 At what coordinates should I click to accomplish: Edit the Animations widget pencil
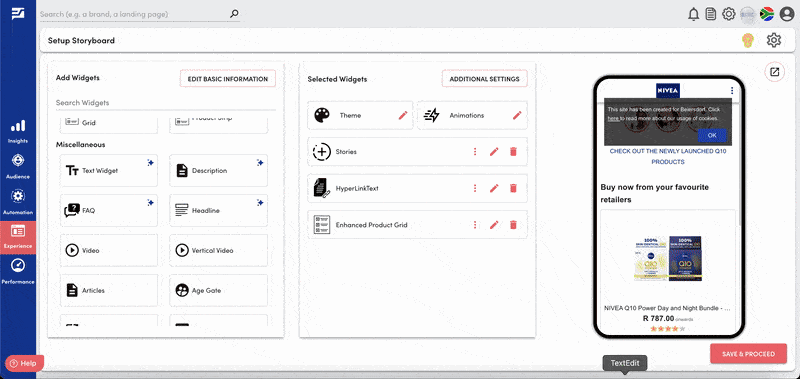(517, 115)
